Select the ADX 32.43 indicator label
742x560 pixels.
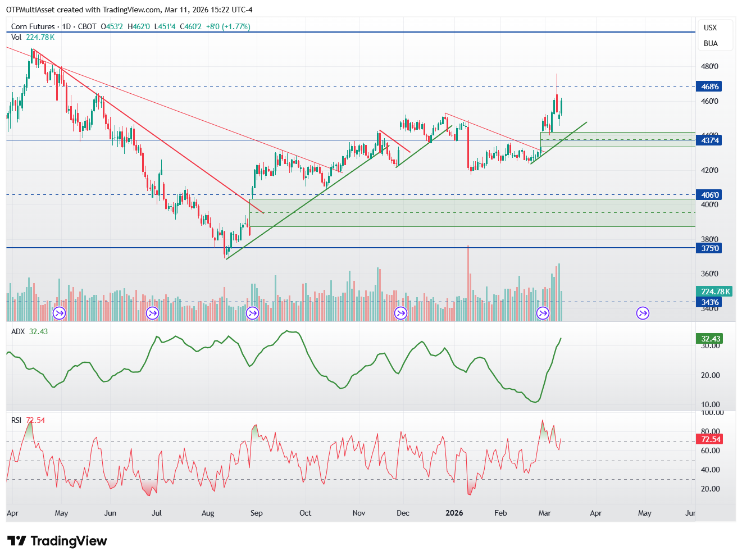click(29, 331)
